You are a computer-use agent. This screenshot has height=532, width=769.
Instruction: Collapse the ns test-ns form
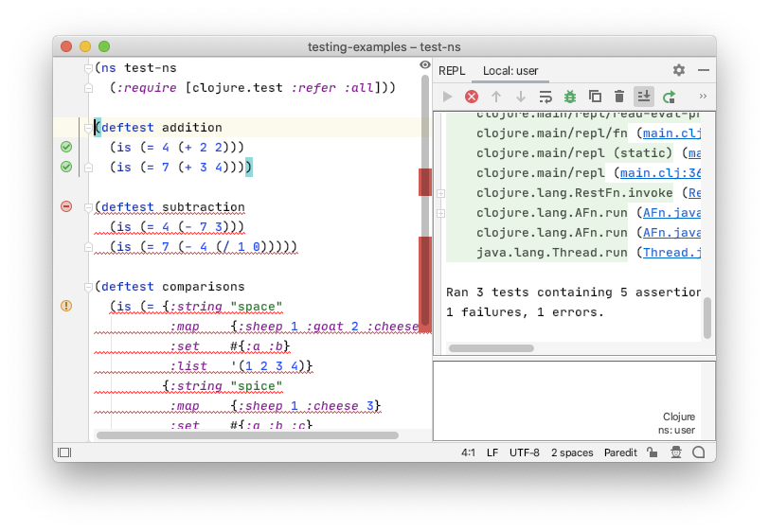(88, 67)
